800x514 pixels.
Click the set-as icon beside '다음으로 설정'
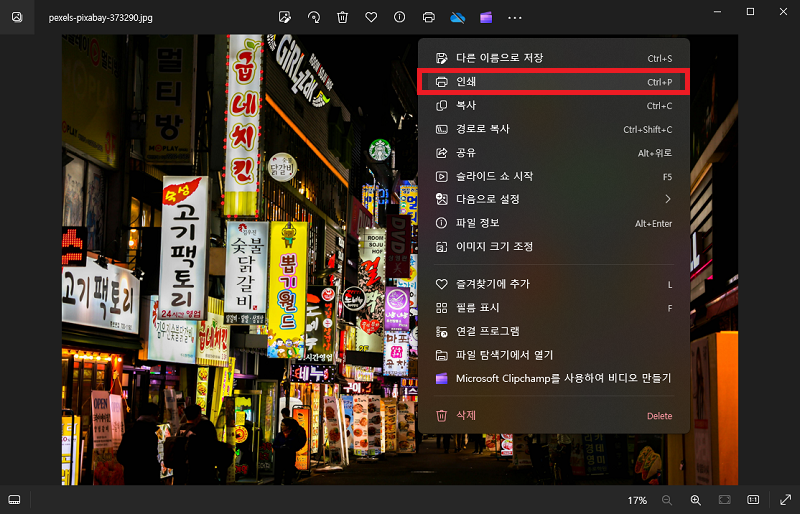click(x=441, y=199)
